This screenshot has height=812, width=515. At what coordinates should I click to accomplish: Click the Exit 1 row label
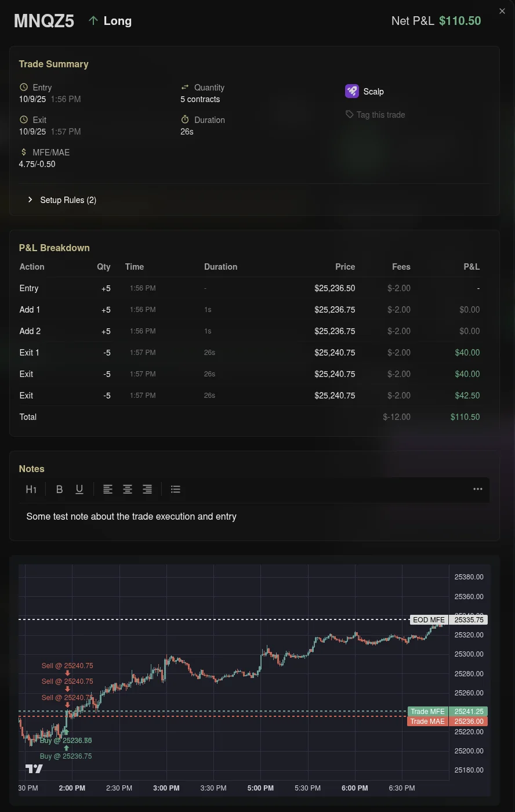point(30,353)
